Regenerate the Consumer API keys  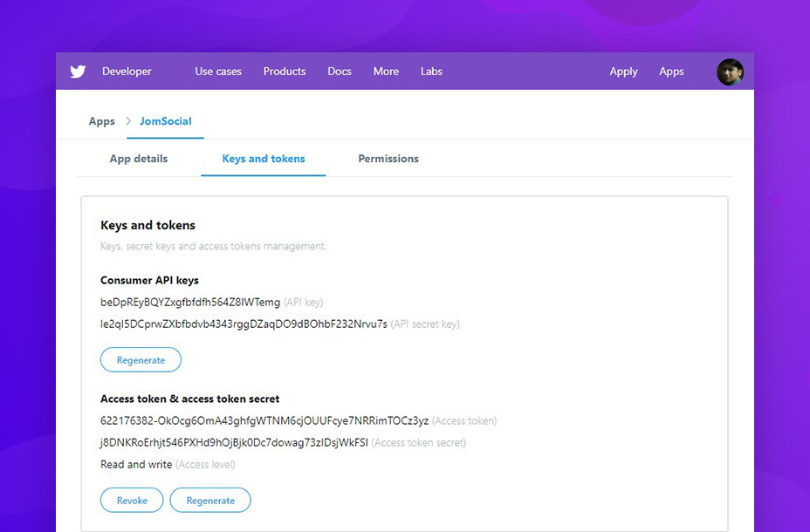141,359
